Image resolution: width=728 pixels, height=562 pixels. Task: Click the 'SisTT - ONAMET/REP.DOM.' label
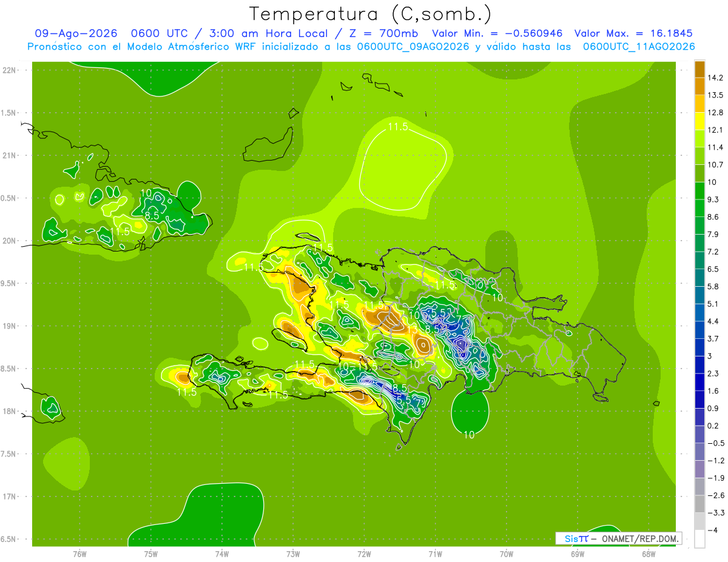click(x=618, y=538)
